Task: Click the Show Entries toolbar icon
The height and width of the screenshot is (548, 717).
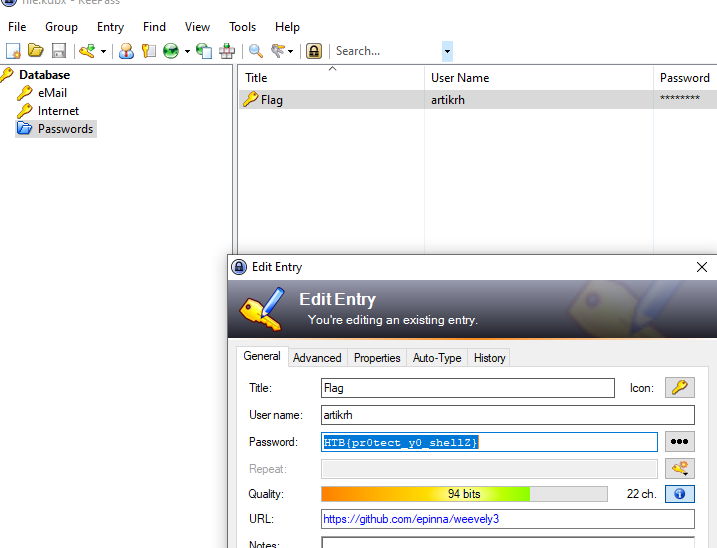Action: click(x=278, y=51)
